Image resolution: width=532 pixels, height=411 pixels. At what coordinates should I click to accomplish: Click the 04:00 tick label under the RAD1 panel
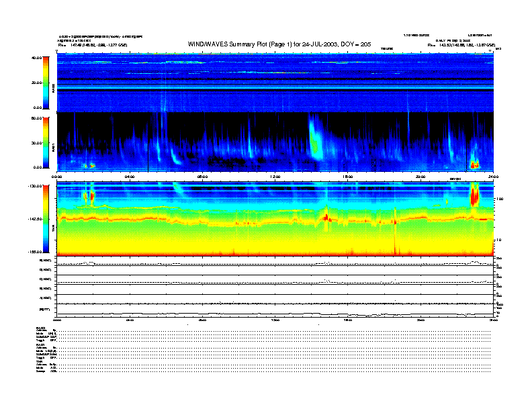click(130, 177)
